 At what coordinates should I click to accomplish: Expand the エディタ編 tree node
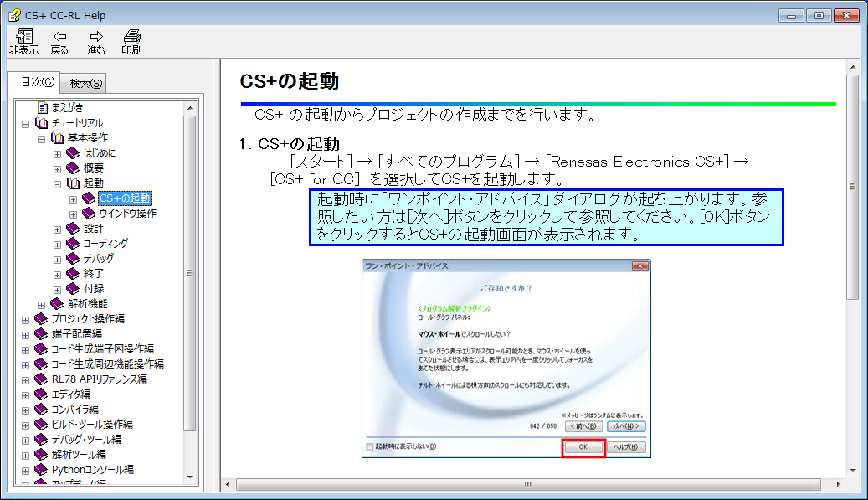(25, 395)
